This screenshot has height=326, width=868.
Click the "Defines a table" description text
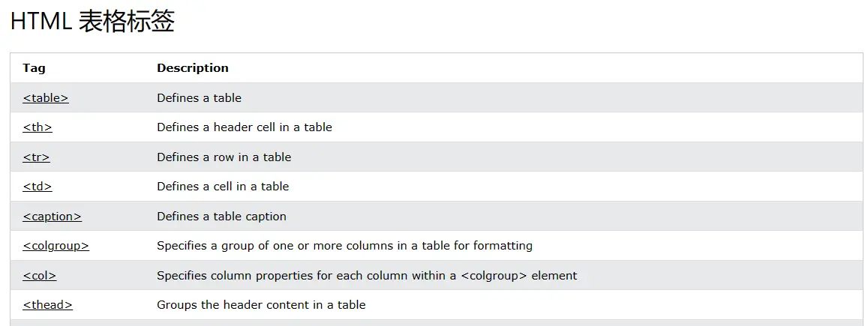[x=199, y=98]
